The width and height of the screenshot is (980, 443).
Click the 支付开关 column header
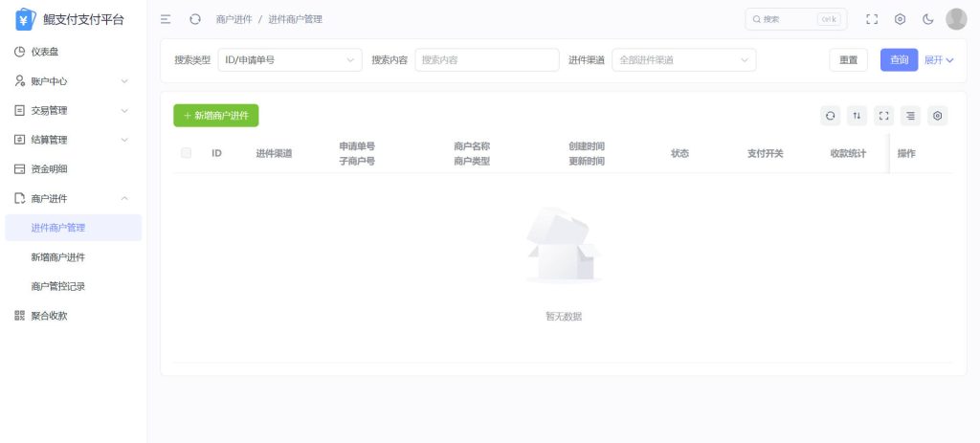pos(765,153)
